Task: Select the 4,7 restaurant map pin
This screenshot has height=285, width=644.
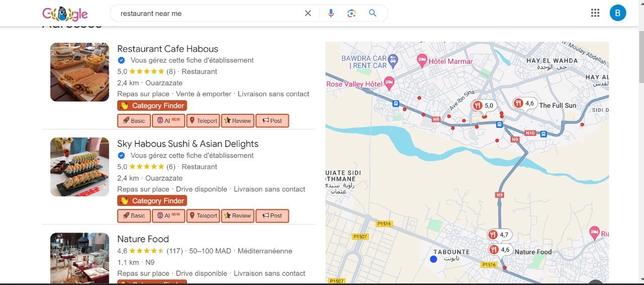Action: click(499, 235)
